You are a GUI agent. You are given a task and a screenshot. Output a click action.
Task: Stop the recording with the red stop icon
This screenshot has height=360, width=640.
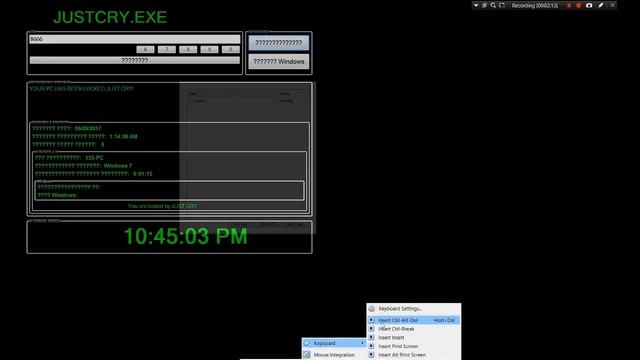578,5
